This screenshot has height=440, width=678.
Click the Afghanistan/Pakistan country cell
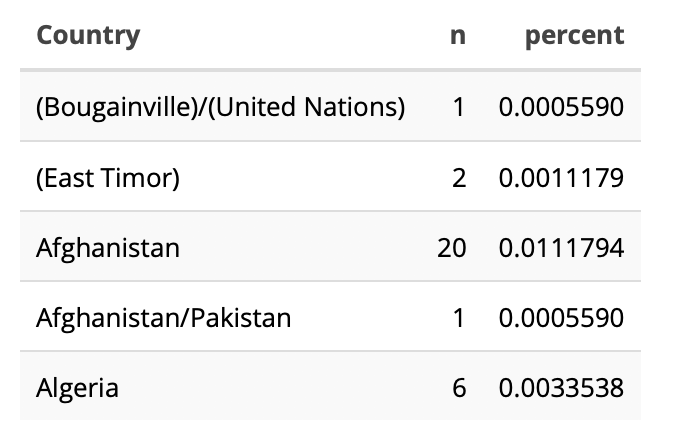[x=163, y=318]
